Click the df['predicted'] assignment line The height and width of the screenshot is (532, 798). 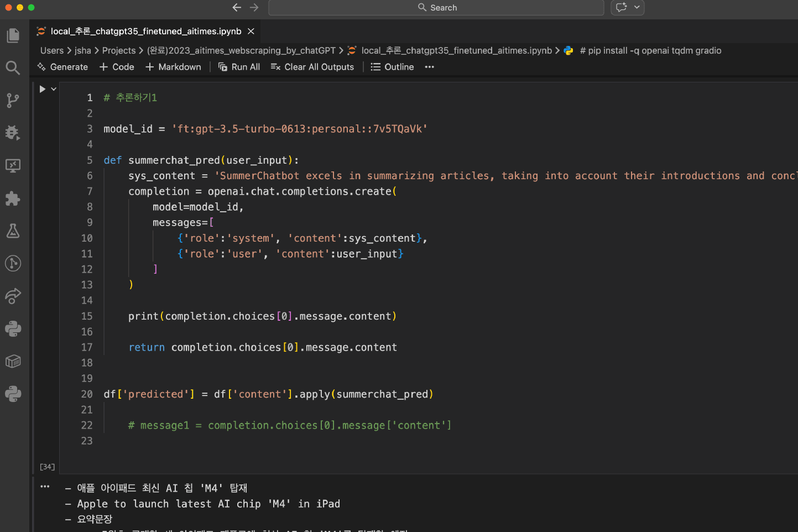point(268,394)
